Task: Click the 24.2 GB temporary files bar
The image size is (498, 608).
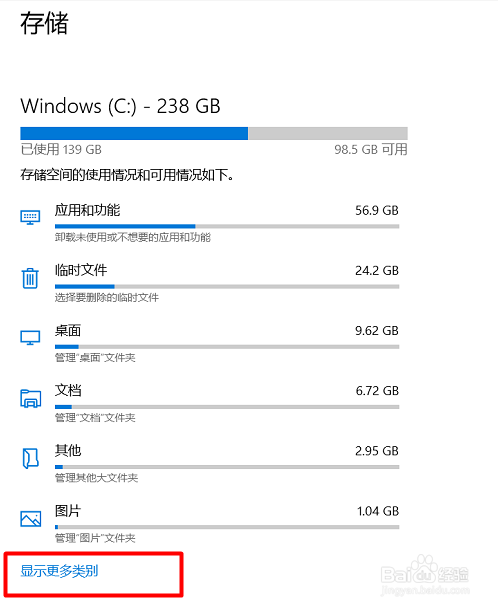Action: (x=227, y=287)
